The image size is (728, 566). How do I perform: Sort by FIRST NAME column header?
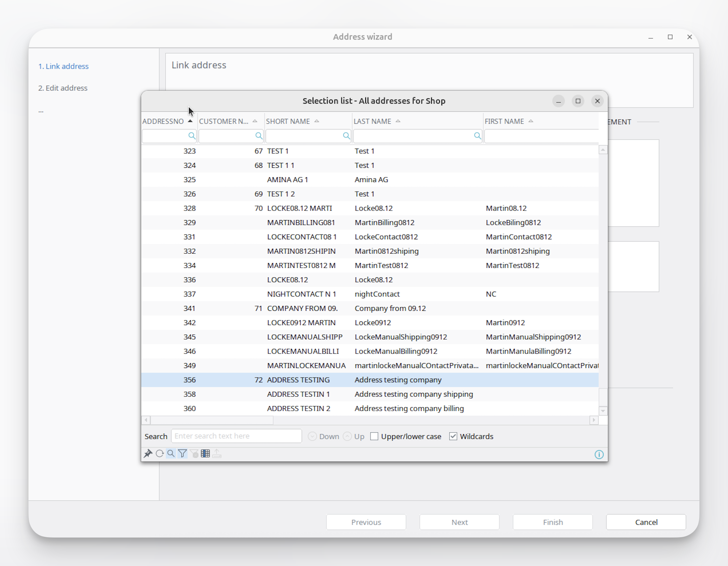[x=504, y=121]
